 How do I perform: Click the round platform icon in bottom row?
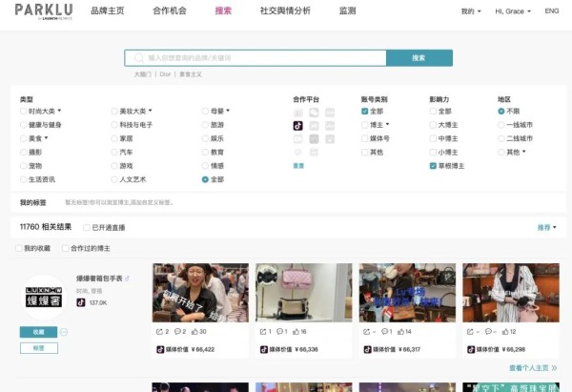click(x=298, y=153)
